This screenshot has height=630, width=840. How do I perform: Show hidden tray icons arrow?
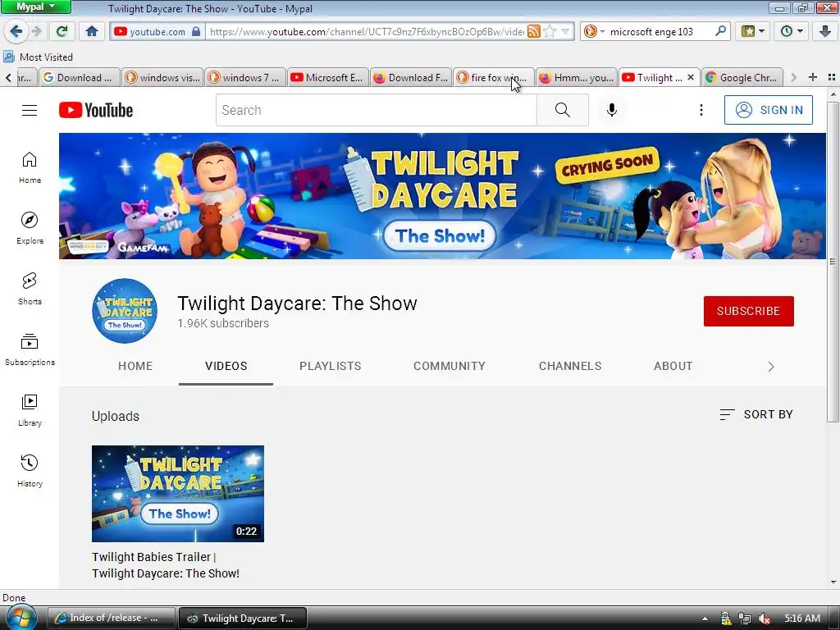[705, 619]
